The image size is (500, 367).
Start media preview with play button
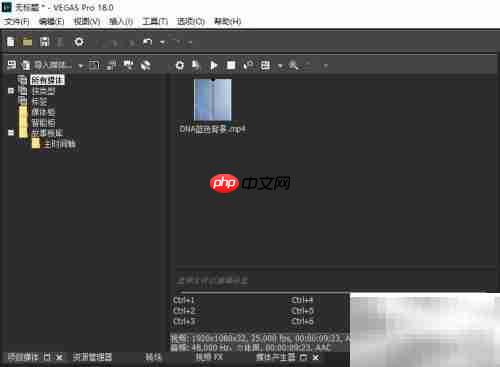[x=214, y=65]
